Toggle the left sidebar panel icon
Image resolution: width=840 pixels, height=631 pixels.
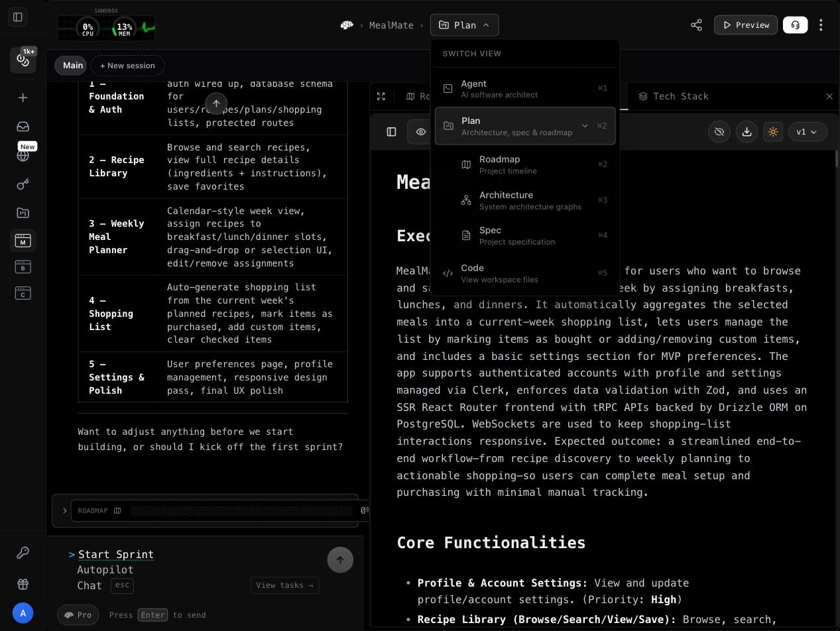[18, 17]
